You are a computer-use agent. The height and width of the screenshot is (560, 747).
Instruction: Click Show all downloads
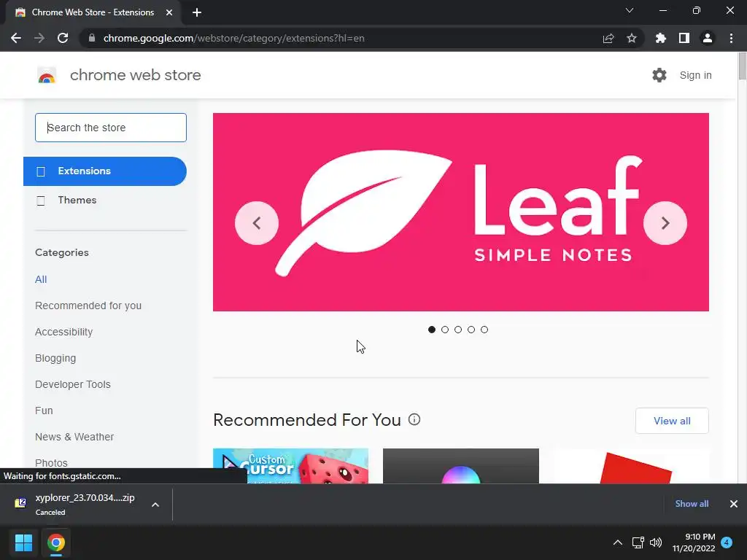[x=692, y=504]
